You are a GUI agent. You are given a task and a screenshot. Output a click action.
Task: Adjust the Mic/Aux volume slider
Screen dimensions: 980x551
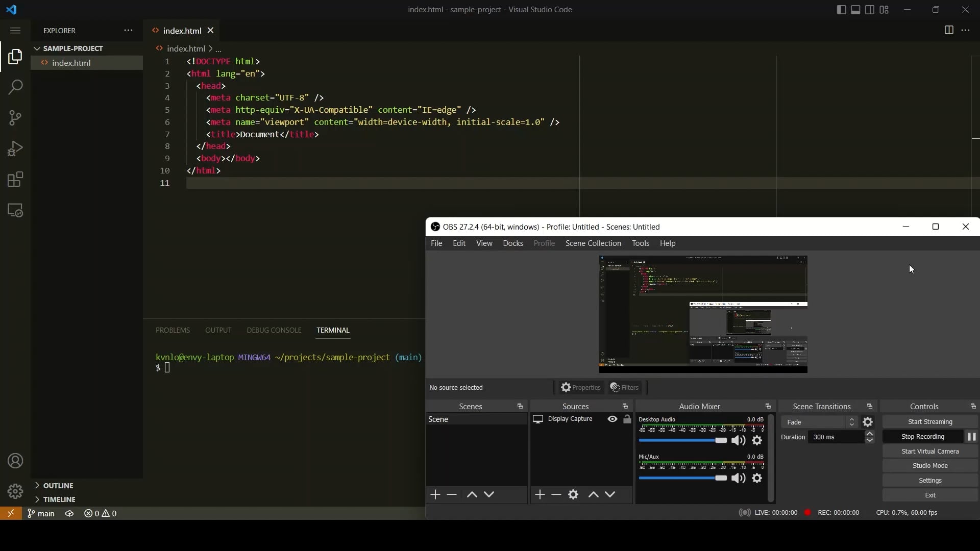(x=683, y=478)
